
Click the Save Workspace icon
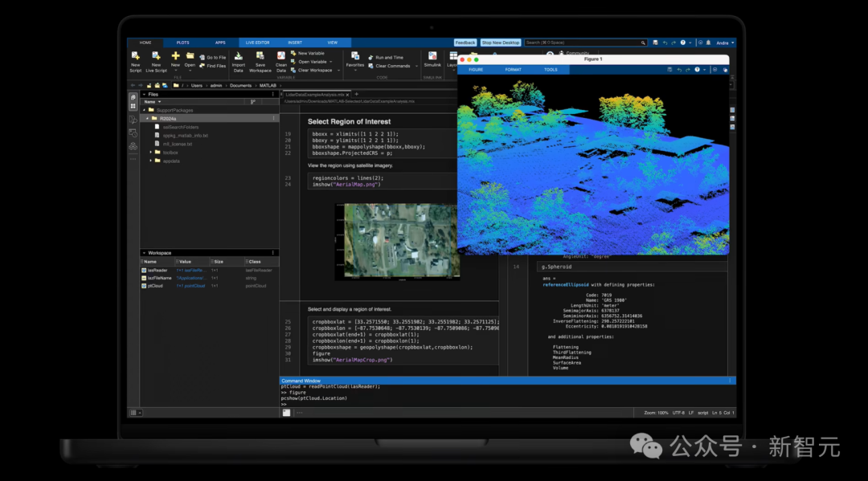(x=260, y=62)
